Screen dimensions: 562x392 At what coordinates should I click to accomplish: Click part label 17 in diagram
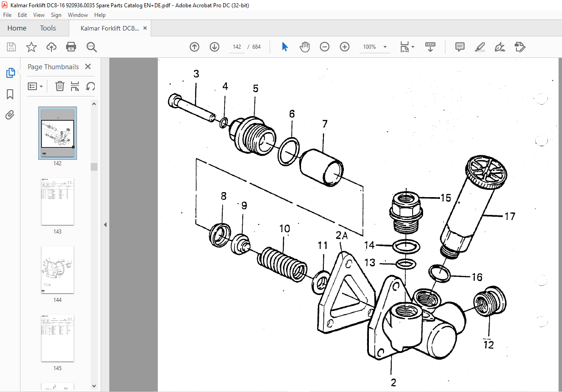click(x=510, y=217)
